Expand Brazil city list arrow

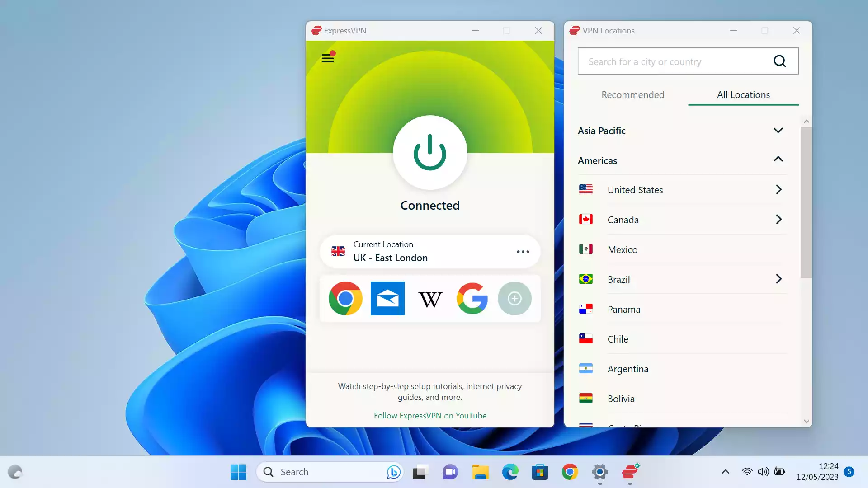pos(778,279)
